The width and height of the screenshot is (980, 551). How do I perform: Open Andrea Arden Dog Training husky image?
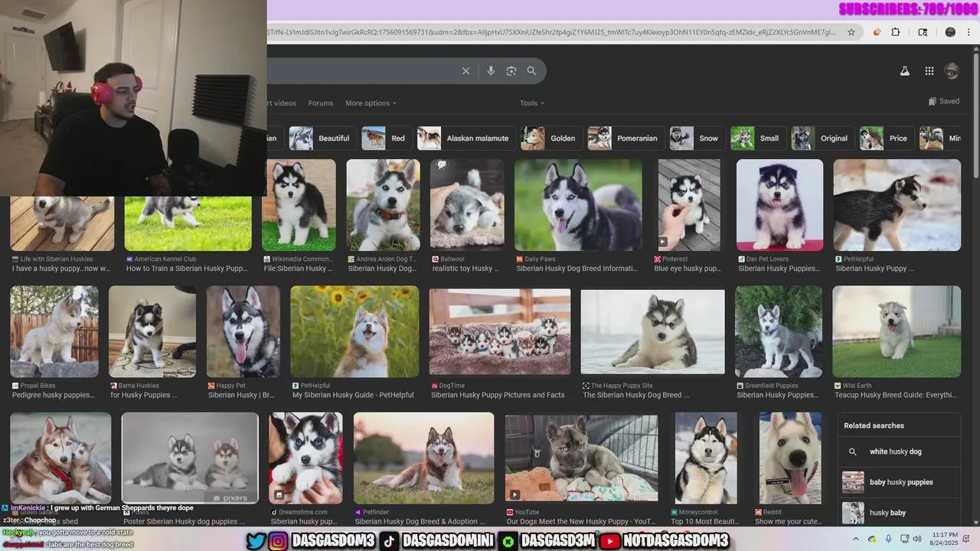pyautogui.click(x=383, y=205)
